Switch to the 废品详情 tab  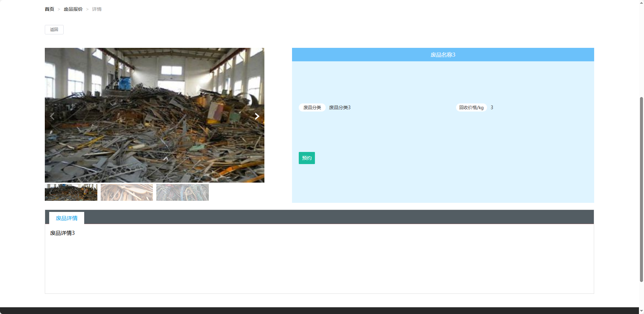point(67,218)
